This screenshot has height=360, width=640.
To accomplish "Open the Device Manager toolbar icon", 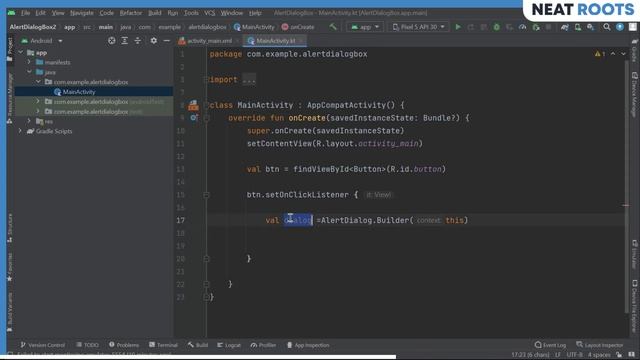I will [x=578, y=27].
